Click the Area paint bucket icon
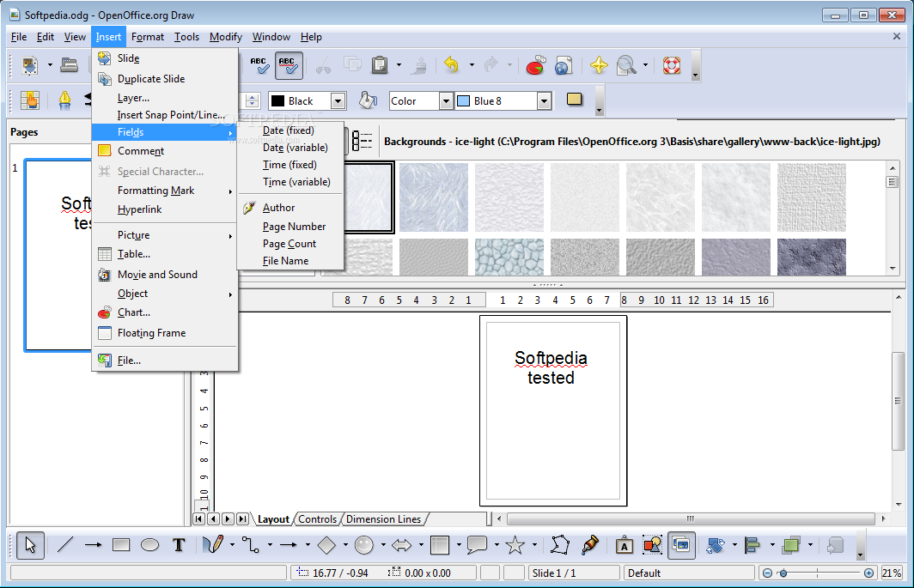 click(368, 100)
